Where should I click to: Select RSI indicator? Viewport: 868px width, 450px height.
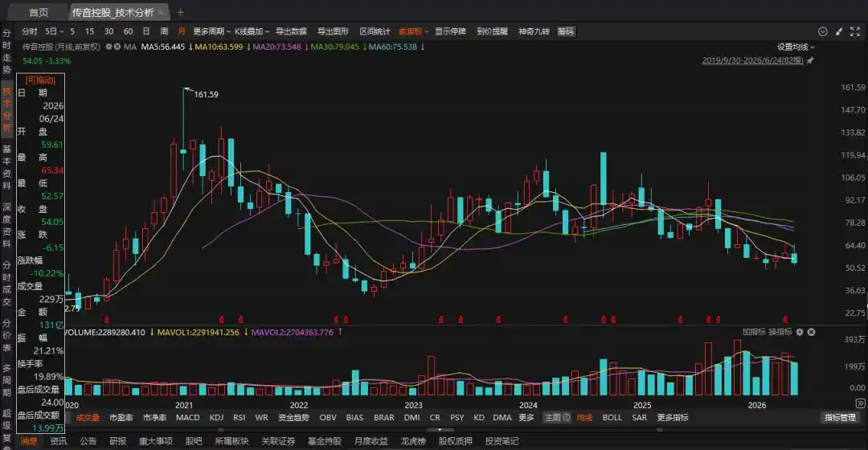[240, 417]
